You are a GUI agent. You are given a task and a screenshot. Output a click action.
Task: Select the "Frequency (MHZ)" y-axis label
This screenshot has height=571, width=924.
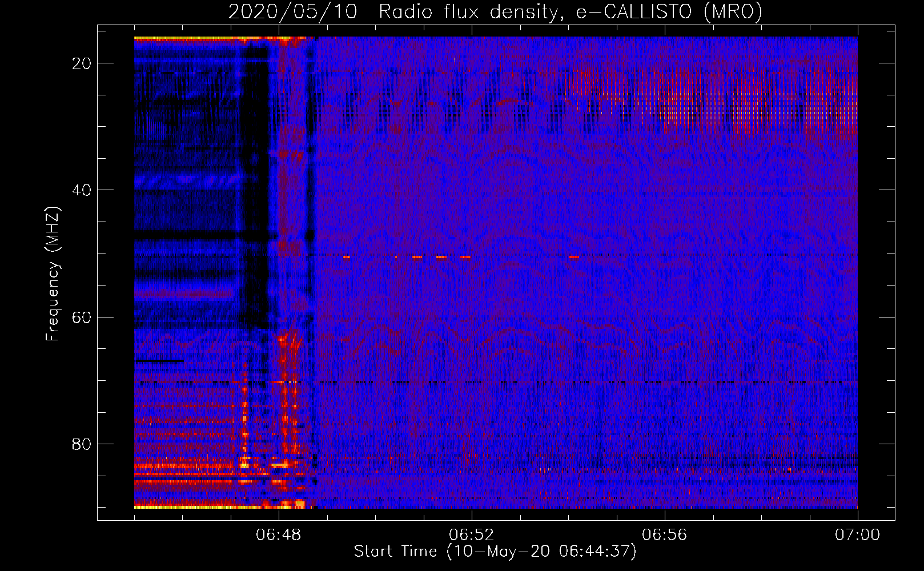coord(53,274)
